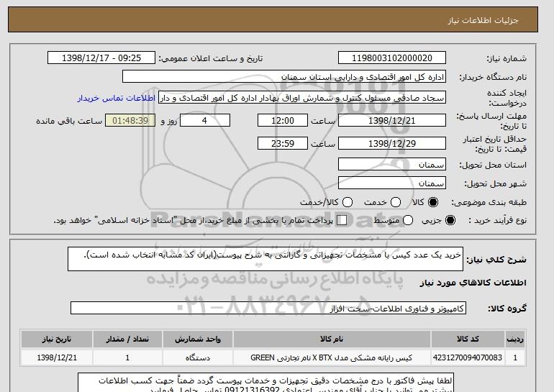The height and width of the screenshot is (392, 554).
Task: Click the delivery city field سمنان
Action: coord(392,183)
